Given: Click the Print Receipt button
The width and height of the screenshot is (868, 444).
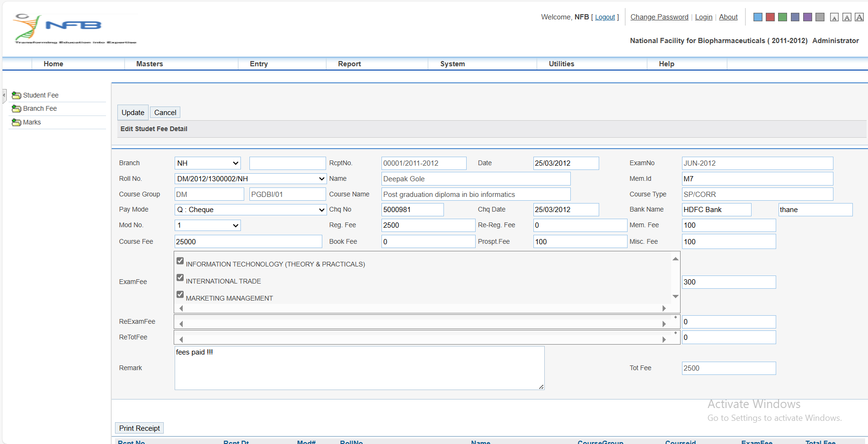Looking at the screenshot, I should pyautogui.click(x=139, y=428).
